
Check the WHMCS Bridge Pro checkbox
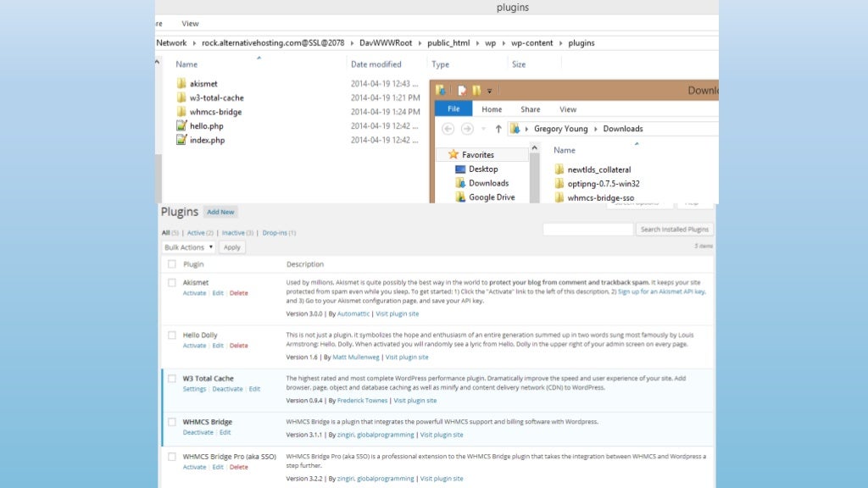pos(171,457)
